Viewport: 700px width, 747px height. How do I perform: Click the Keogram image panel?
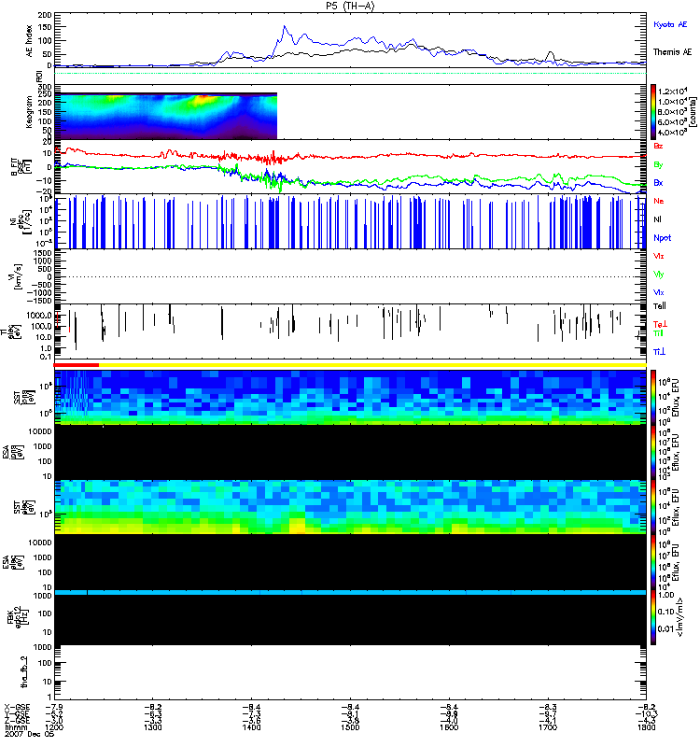tap(166, 116)
